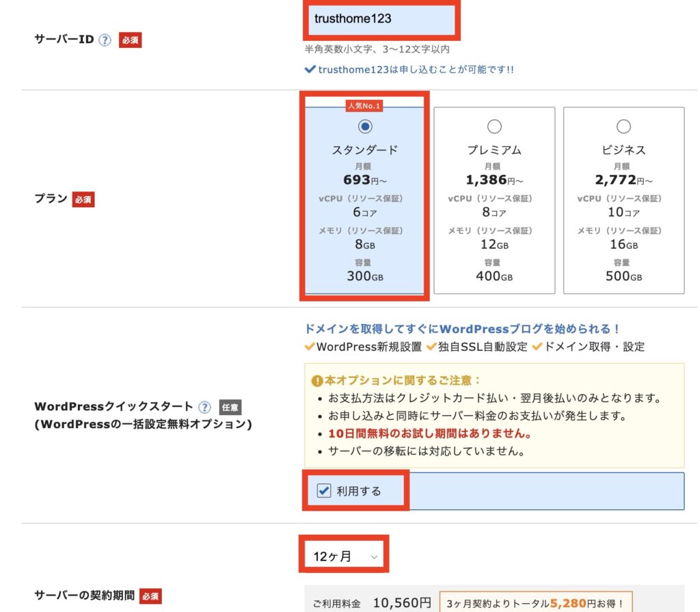Click the 人気No.1 badge on the Standard plan
Viewport: 700px width, 612px height.
tap(365, 105)
